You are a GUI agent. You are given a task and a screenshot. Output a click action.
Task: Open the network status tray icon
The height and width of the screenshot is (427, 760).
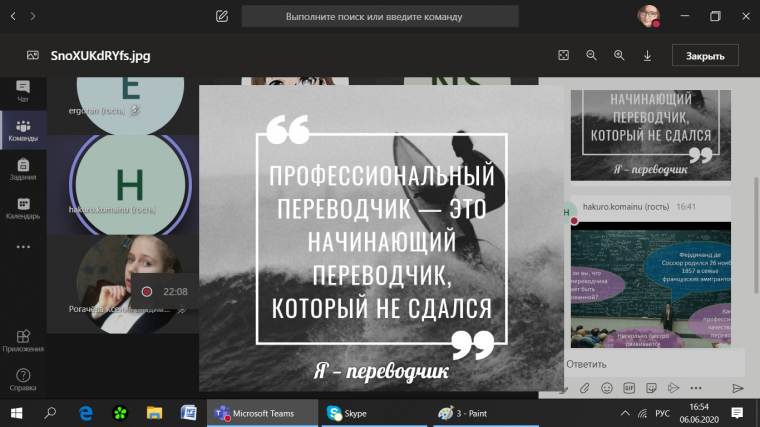click(643, 413)
